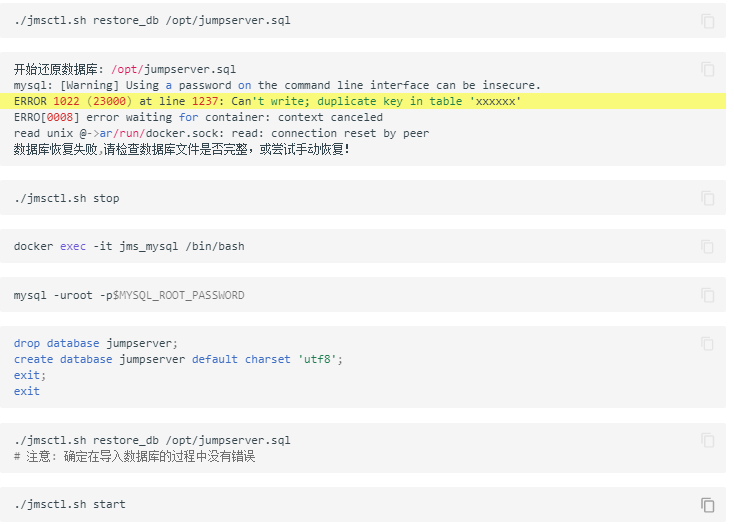Click the 'create database jumpserver' statement
Screen dimensions: 734x525
178,359
